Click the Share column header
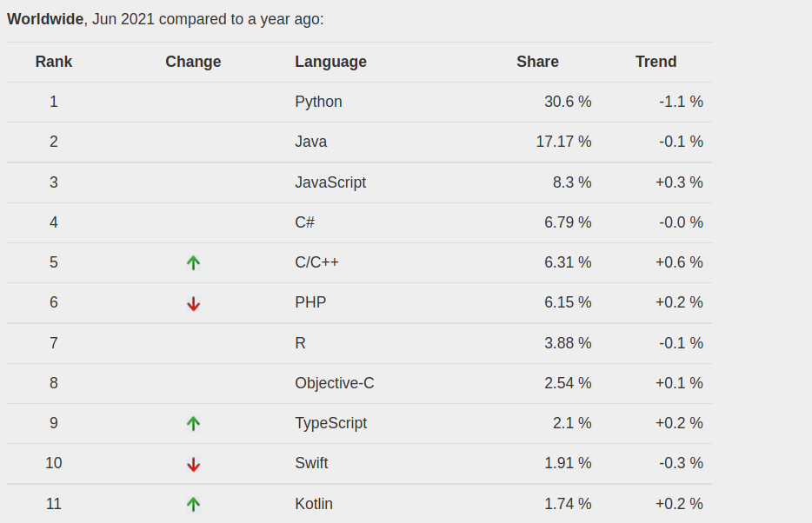 537,62
